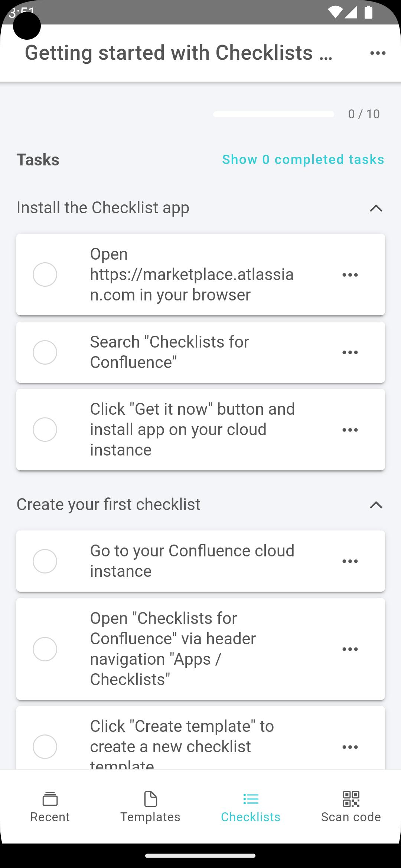The width and height of the screenshot is (401, 868).
Task: Open options for Search "Checklists for Confluence" task
Action: (x=350, y=352)
